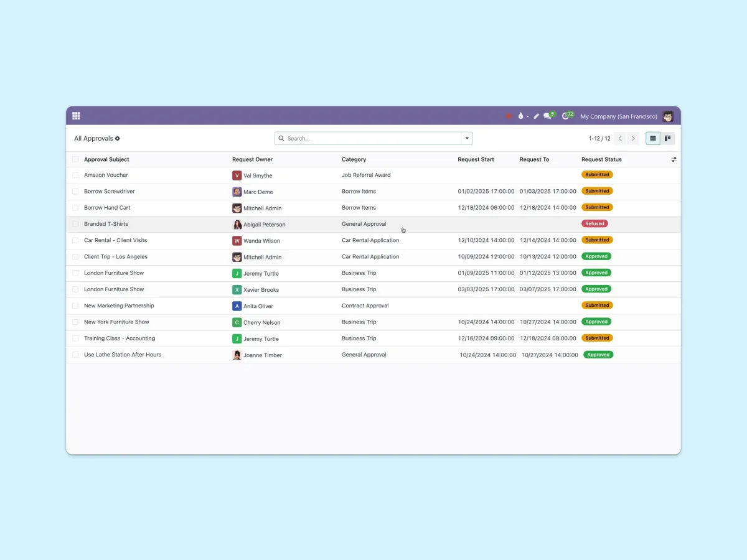Open My Company (San Francisco) switcher
747x560 pixels.
click(x=618, y=116)
